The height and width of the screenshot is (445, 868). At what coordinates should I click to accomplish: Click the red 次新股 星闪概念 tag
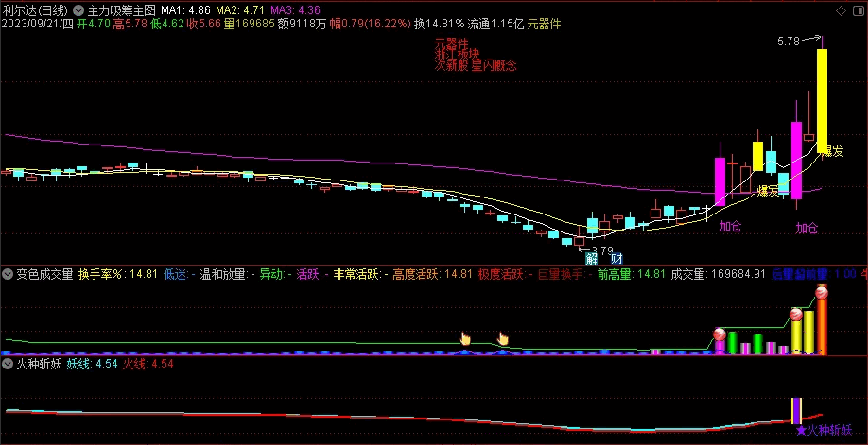pos(476,65)
